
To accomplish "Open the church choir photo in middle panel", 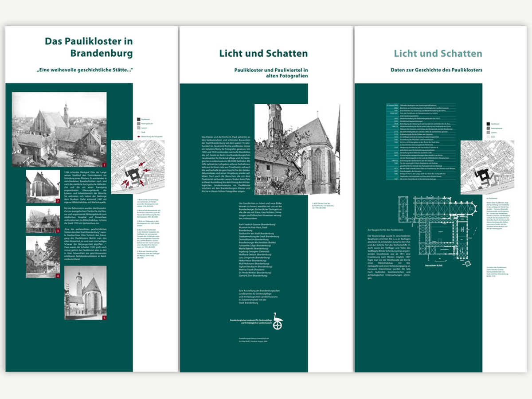I will coord(297,149).
